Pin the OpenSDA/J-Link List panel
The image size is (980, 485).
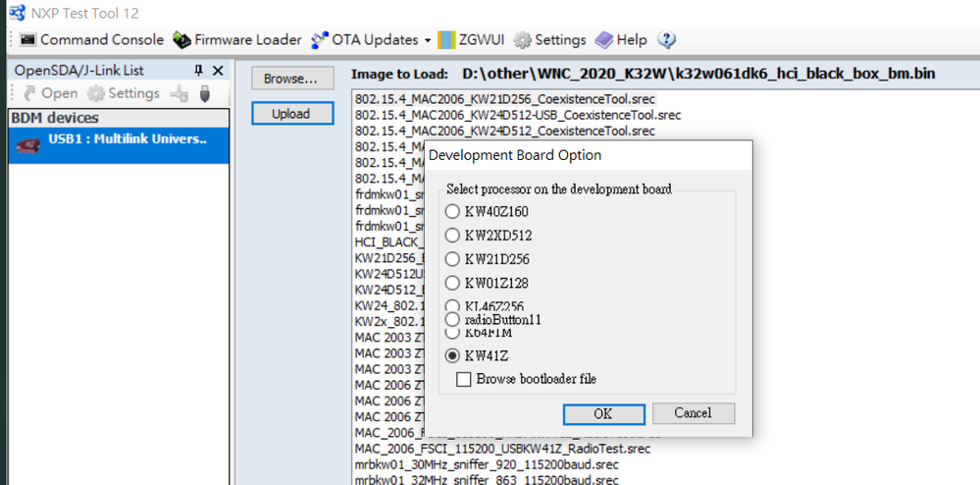199,70
